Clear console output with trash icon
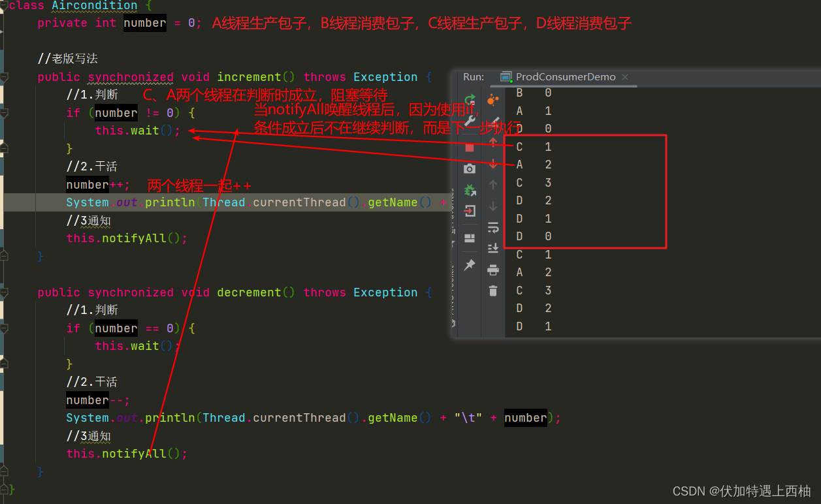The height and width of the screenshot is (504, 821). click(x=493, y=291)
